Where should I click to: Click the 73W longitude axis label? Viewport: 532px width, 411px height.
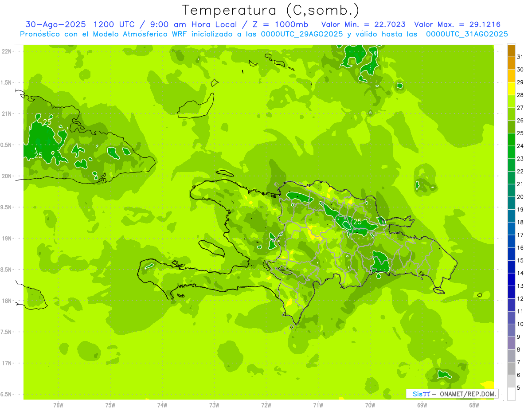(x=214, y=405)
